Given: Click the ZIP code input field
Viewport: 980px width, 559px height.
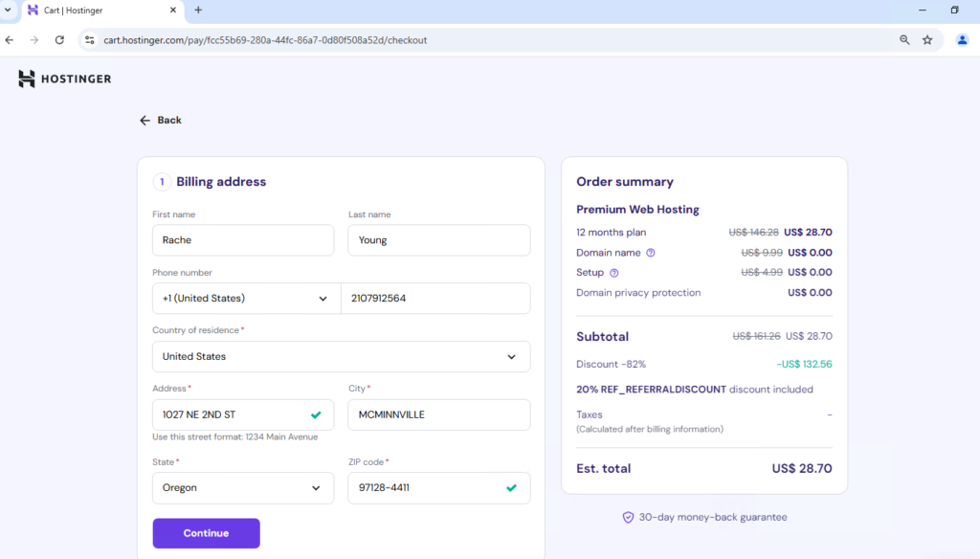Looking at the screenshot, I should (x=426, y=488).
